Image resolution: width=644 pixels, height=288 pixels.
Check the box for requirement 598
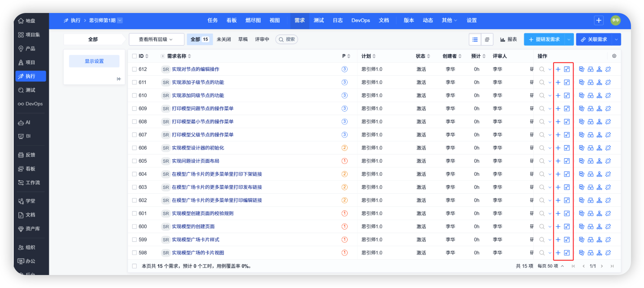[134, 253]
